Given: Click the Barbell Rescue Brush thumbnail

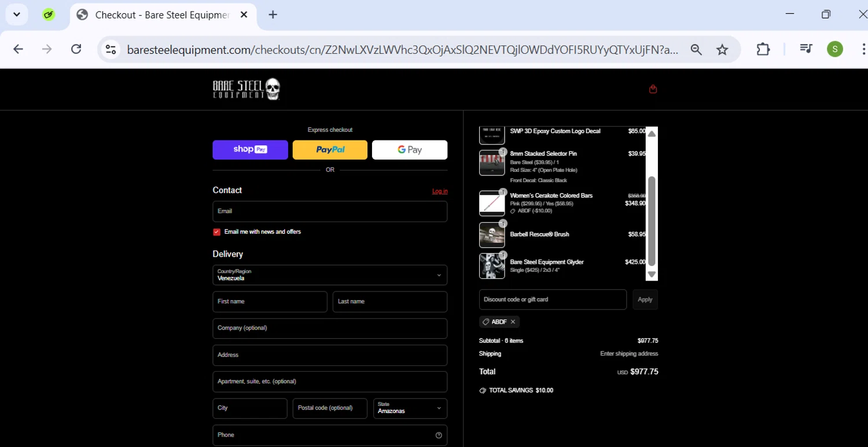Looking at the screenshot, I should pyautogui.click(x=492, y=235).
